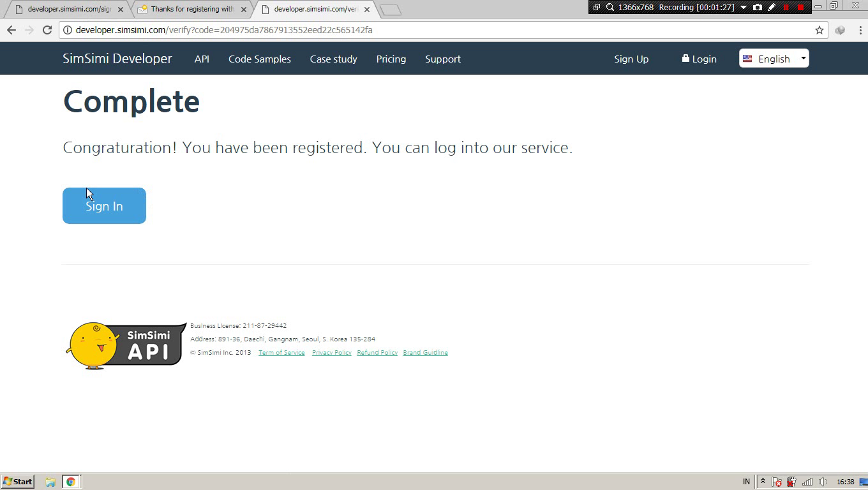
Task: Open the Pricing nav item
Action: [391, 59]
